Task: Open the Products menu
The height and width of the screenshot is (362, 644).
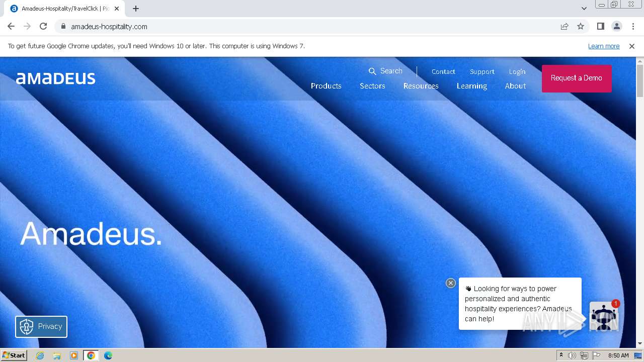Action: point(326,86)
